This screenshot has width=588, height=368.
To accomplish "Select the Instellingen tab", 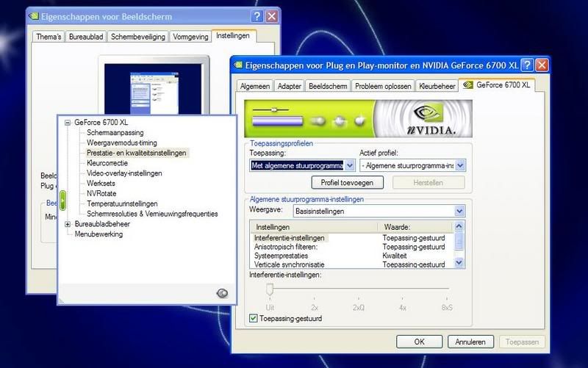I will 233,35.
